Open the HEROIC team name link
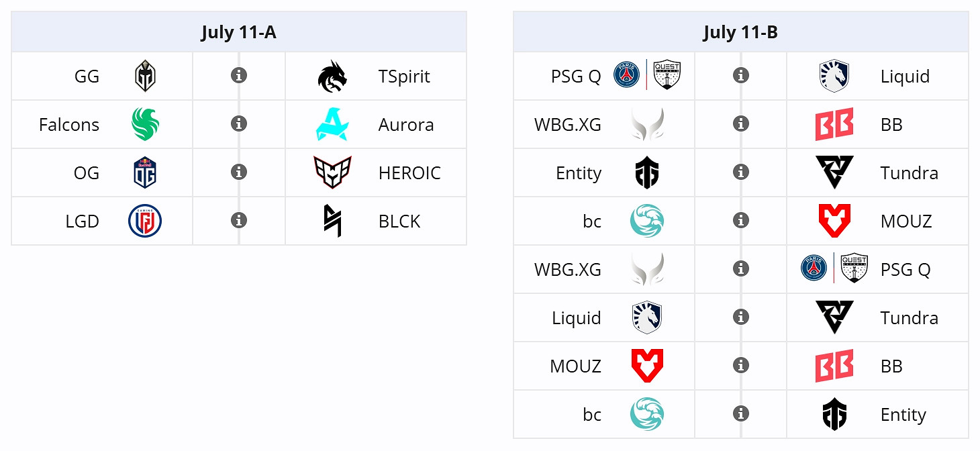The width and height of the screenshot is (980, 451). 409,173
